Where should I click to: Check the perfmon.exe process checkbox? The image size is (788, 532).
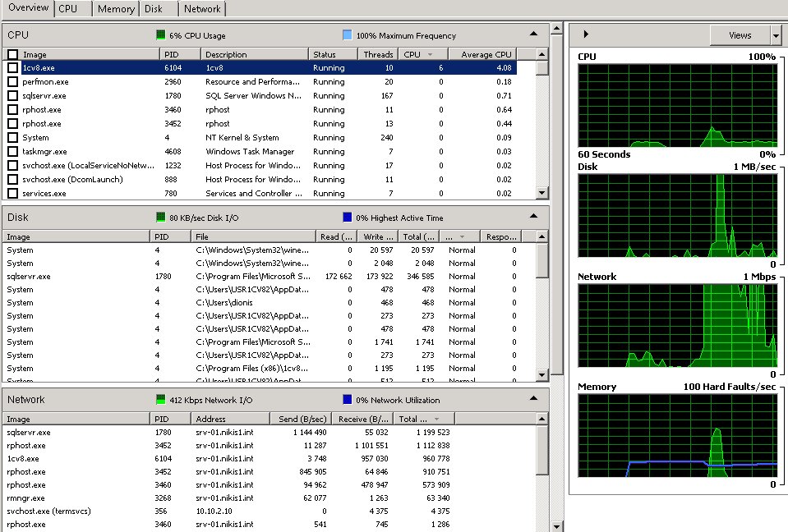[13, 82]
